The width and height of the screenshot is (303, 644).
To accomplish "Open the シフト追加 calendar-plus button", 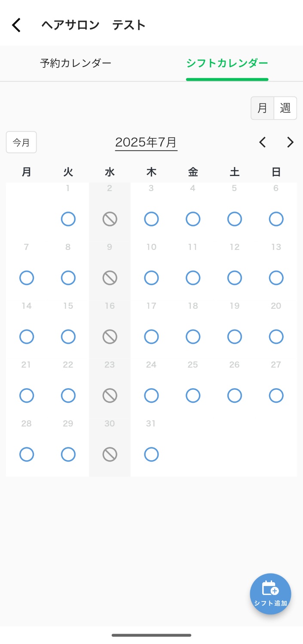I will coord(270,594).
